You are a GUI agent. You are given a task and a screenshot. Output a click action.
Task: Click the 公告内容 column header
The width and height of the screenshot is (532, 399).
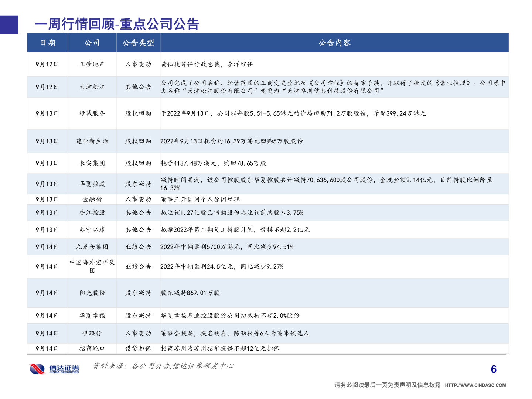tap(334, 43)
